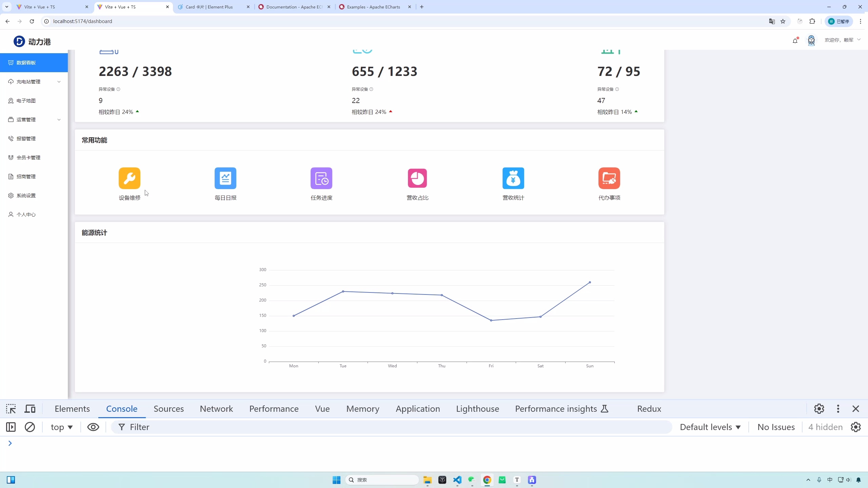The height and width of the screenshot is (488, 868).
Task: Click the Sun data point on chart
Action: tap(590, 282)
